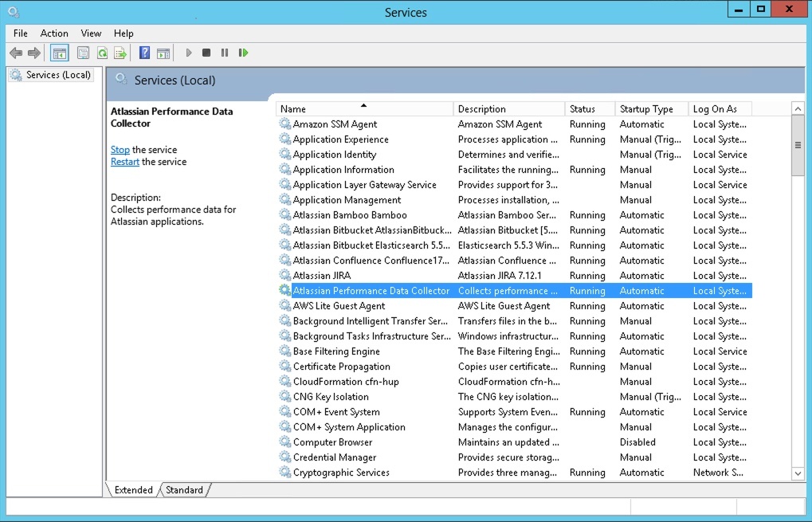
Task: Sort by the Status column header
Action: [590, 108]
